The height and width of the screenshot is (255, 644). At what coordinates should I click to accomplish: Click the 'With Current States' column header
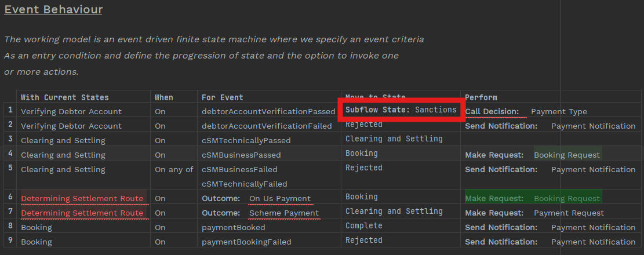(64, 97)
